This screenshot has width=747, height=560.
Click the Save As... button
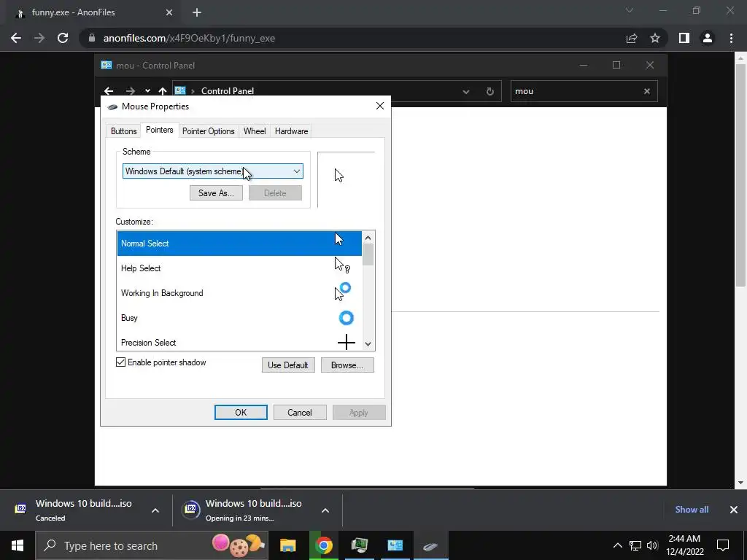point(216,192)
